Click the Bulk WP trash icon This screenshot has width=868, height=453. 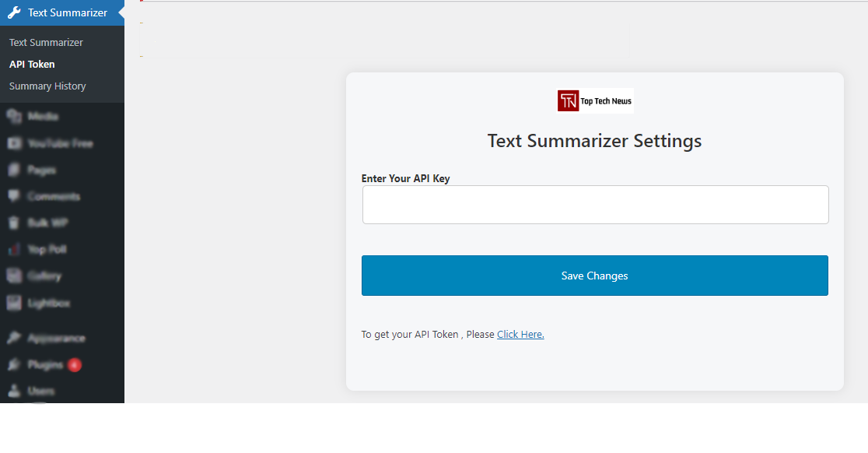point(15,223)
